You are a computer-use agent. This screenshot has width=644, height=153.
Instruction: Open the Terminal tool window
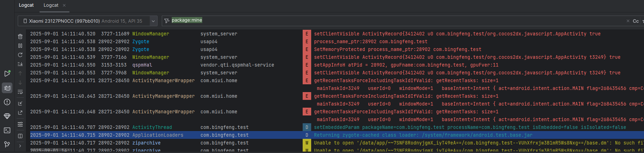(7, 130)
